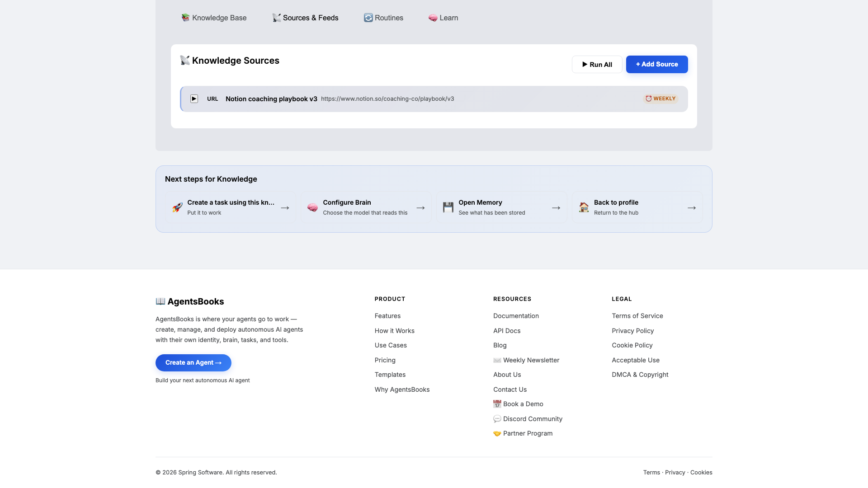Screen dimensions: 868x488
Task: Open the Privacy Policy link
Action: (x=632, y=331)
